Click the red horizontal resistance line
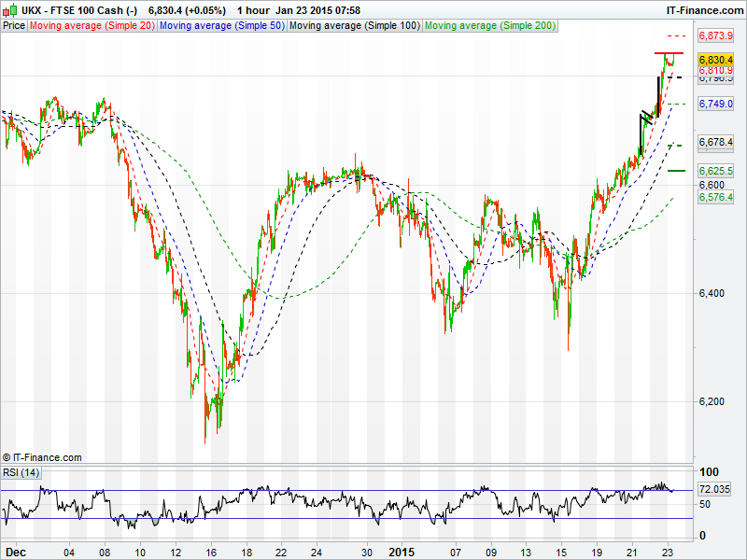This screenshot has width=747, height=560. tap(668, 54)
